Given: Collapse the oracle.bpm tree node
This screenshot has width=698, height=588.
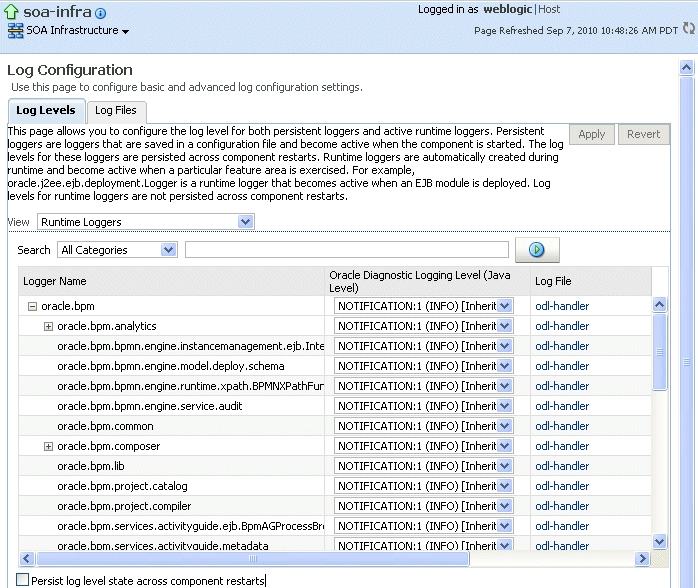Looking at the screenshot, I should pos(32,306).
